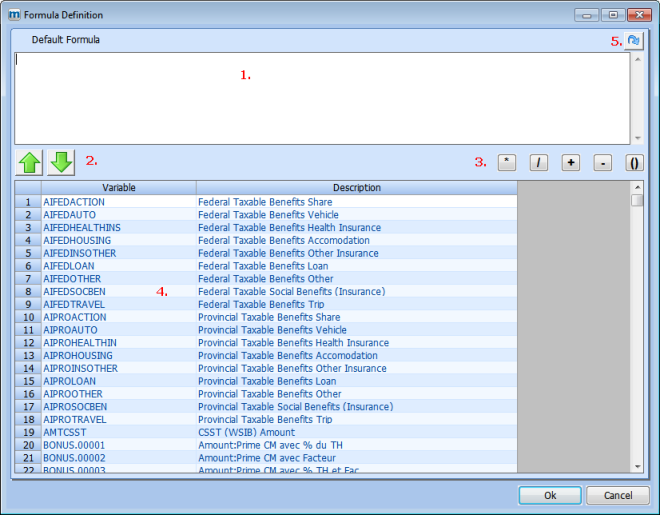
Task: Click description Federal Taxable Benefits Vehicle
Action: [269, 215]
